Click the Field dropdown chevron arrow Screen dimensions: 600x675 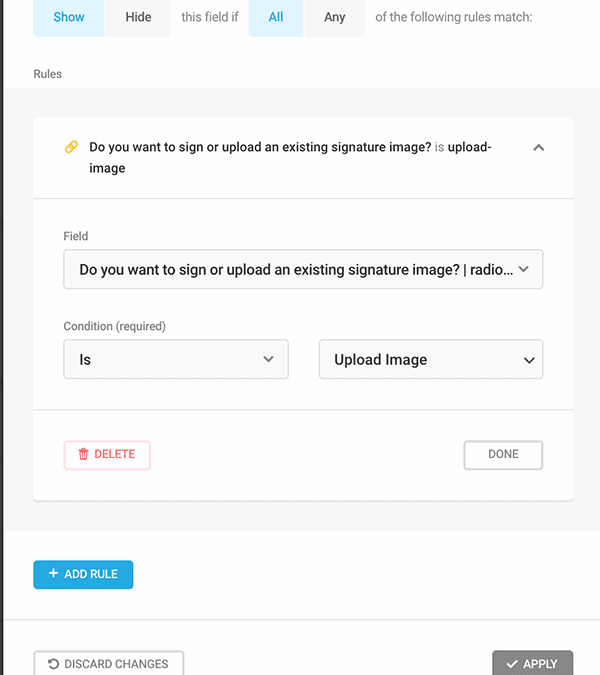click(x=523, y=269)
